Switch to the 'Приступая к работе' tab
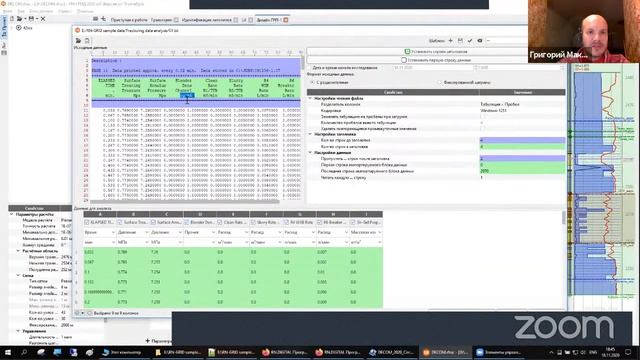Screen dimensions: 640x360 pos(129,20)
